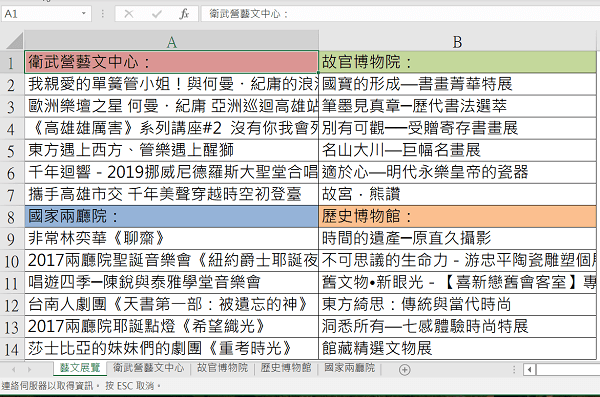This screenshot has width=600, height=397.
Task: Select row 7 header
Action: click(12, 195)
